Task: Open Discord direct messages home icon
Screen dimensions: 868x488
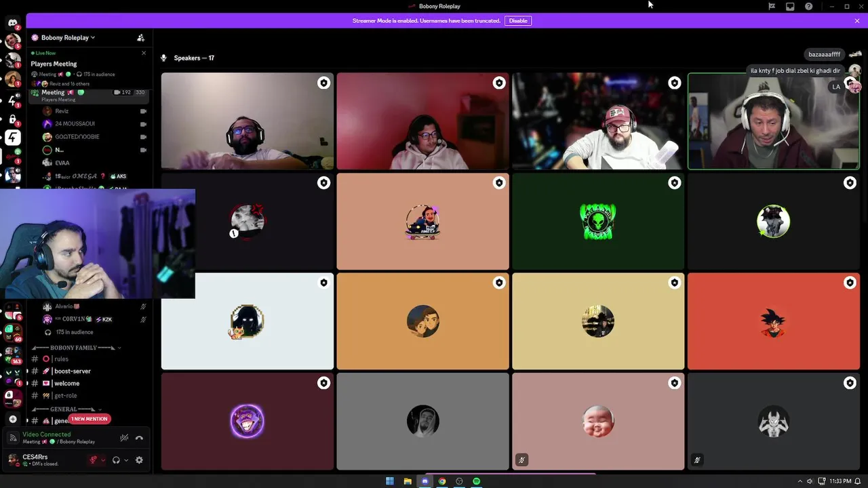Action: click(x=12, y=23)
